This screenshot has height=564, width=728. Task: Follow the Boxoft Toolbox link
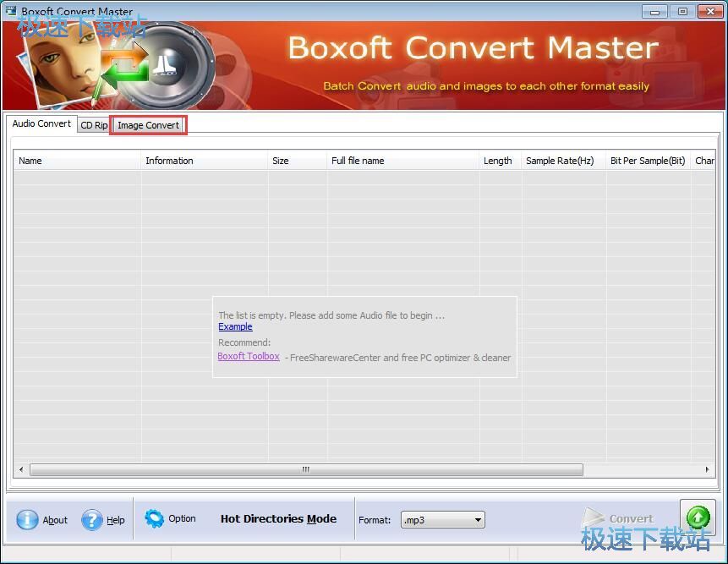pyautogui.click(x=249, y=357)
